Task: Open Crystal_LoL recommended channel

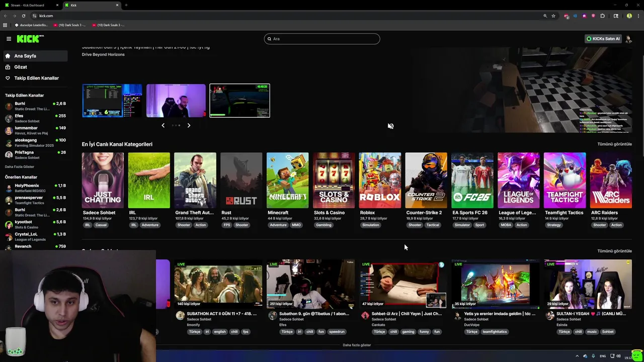Action: 35,236
